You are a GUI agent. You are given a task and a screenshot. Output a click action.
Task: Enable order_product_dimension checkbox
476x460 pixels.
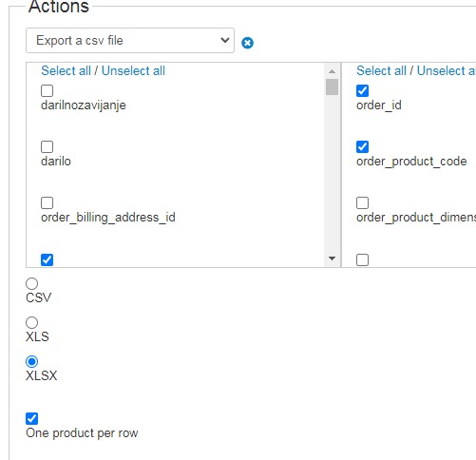point(362,203)
